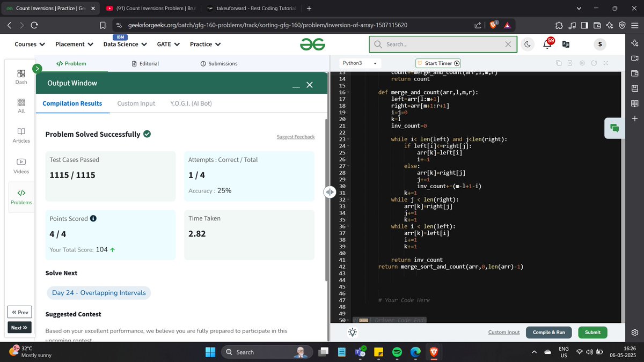Click the Brave Shields icon in address bar

click(x=493, y=25)
